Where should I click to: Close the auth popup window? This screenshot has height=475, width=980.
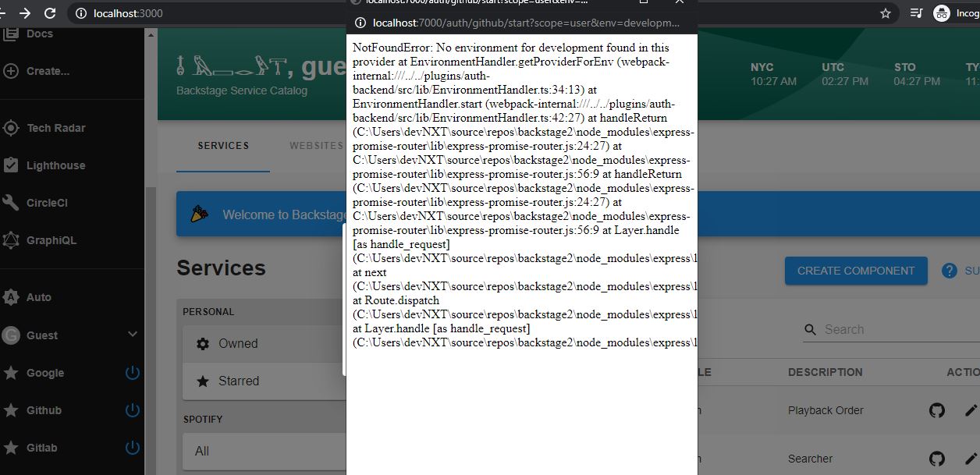click(x=679, y=2)
